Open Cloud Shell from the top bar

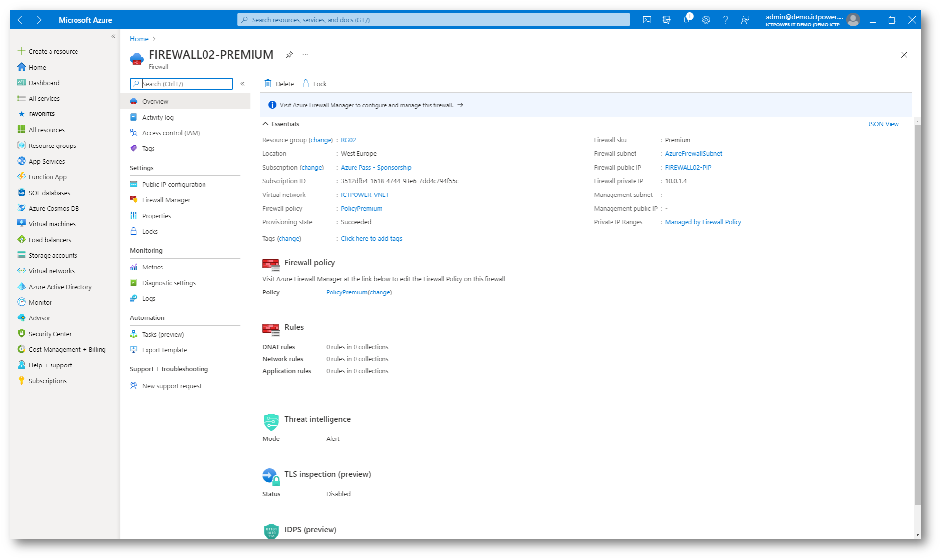click(647, 20)
